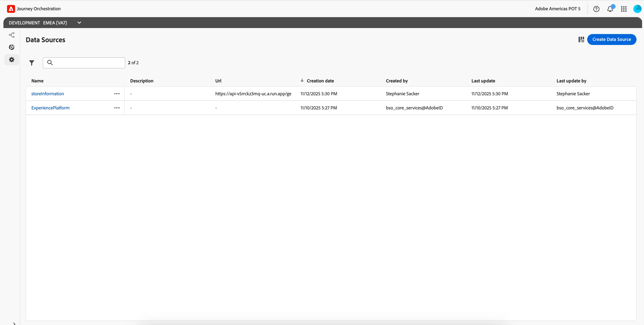
Task: Sort by Creation date column
Action: 320,81
